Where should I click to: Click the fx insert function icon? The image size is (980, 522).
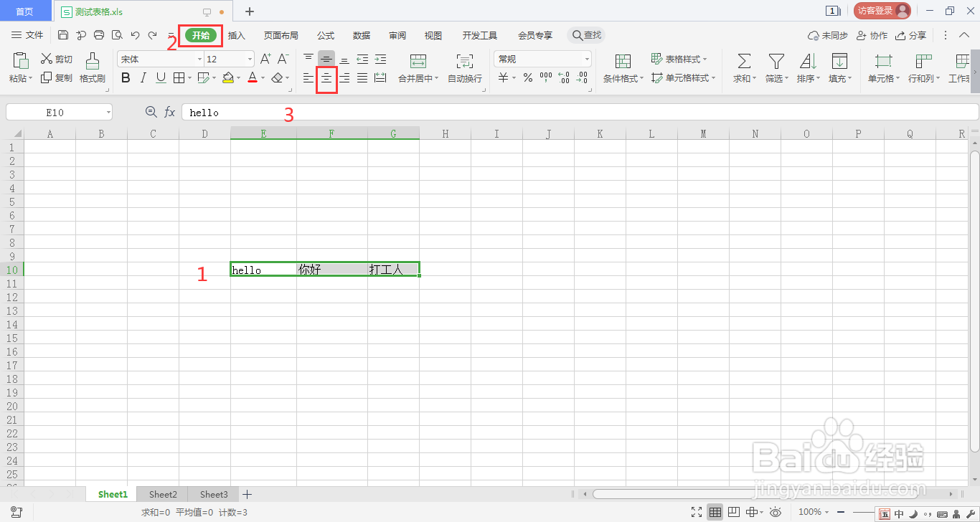click(170, 112)
